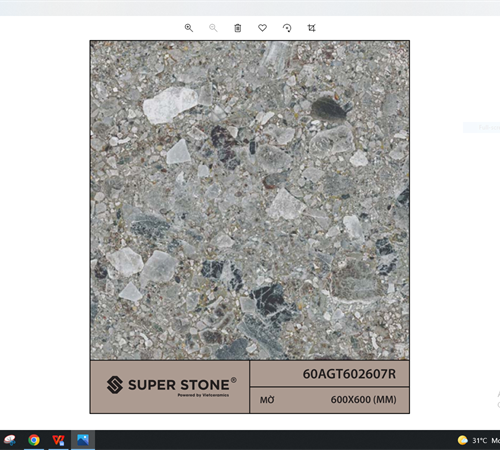500x450 pixels.
Task: Click the terrazzo stone tile photo
Action: tap(250, 200)
